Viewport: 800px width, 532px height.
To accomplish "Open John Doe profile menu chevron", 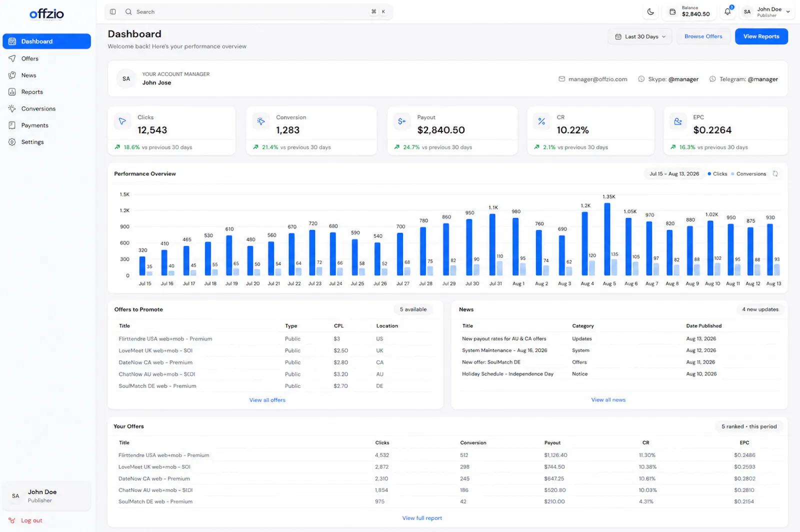I will click(788, 11).
